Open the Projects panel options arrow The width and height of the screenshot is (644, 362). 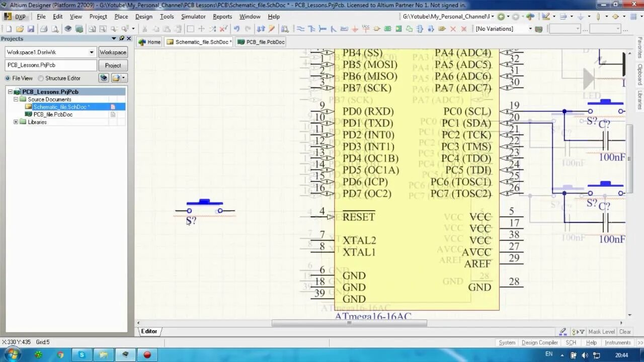coord(114,39)
